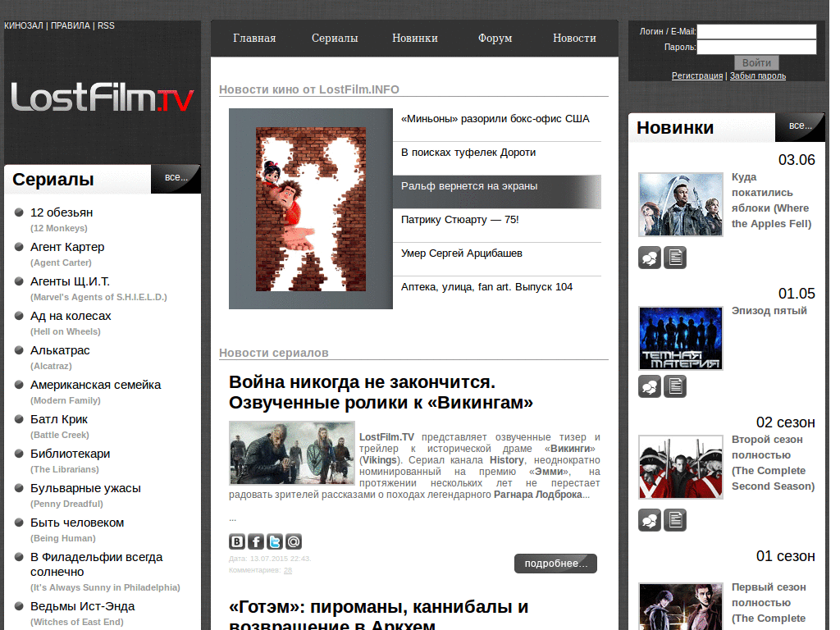Click the email @ share icon
Viewport: 840px width, 630px height.
pyautogui.click(x=294, y=541)
